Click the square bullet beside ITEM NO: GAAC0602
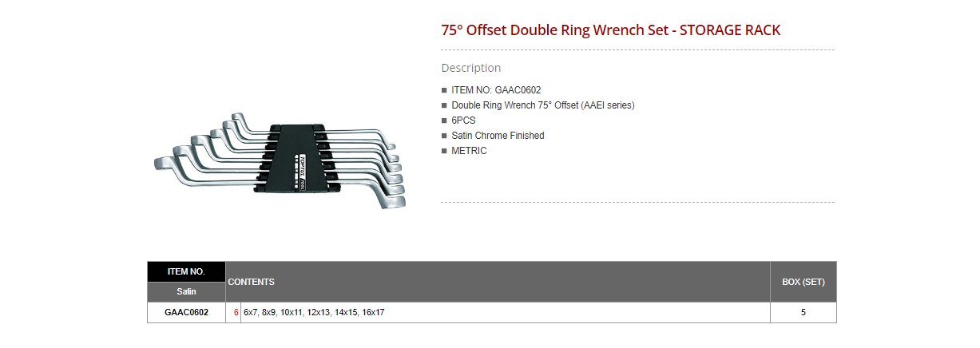Screen dimensions: 980x348 pos(444,90)
